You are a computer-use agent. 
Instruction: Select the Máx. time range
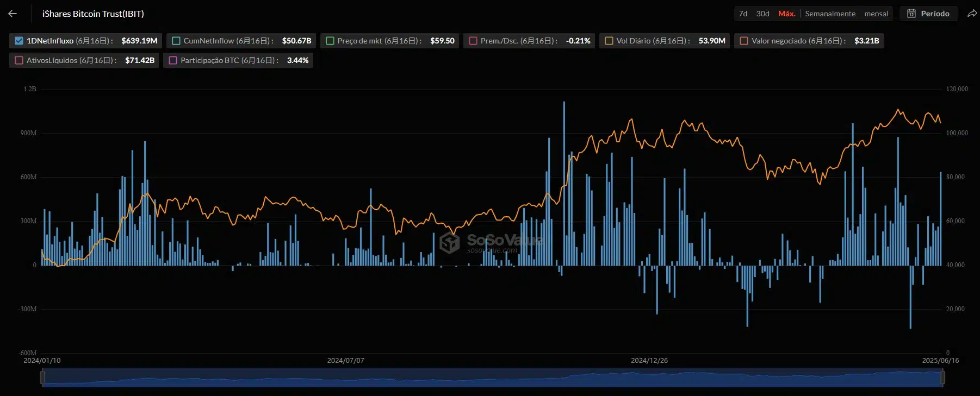(x=786, y=14)
